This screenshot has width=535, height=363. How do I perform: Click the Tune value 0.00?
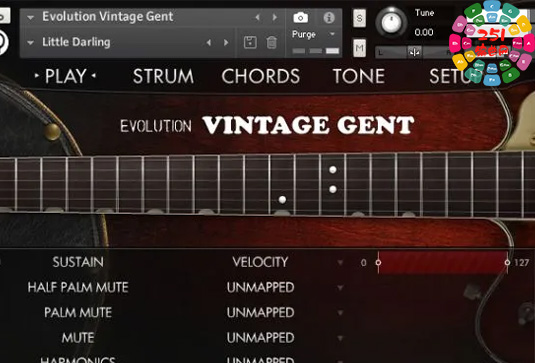[424, 32]
